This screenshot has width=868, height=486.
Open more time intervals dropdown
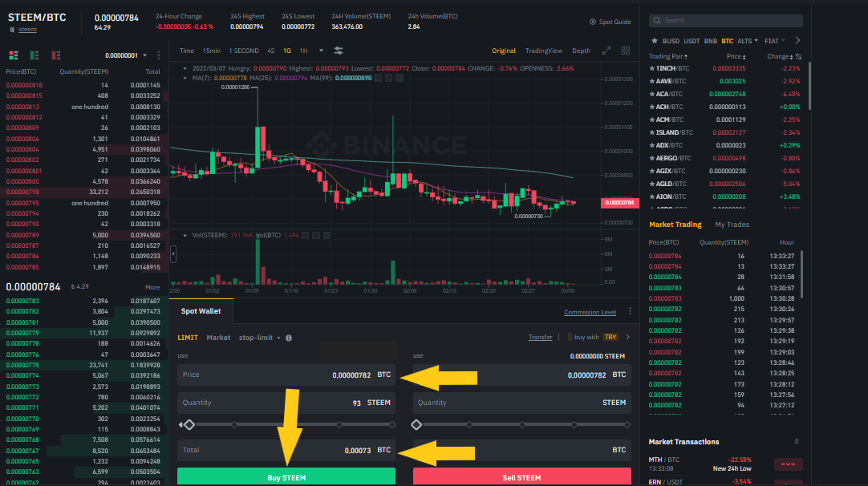(321, 51)
